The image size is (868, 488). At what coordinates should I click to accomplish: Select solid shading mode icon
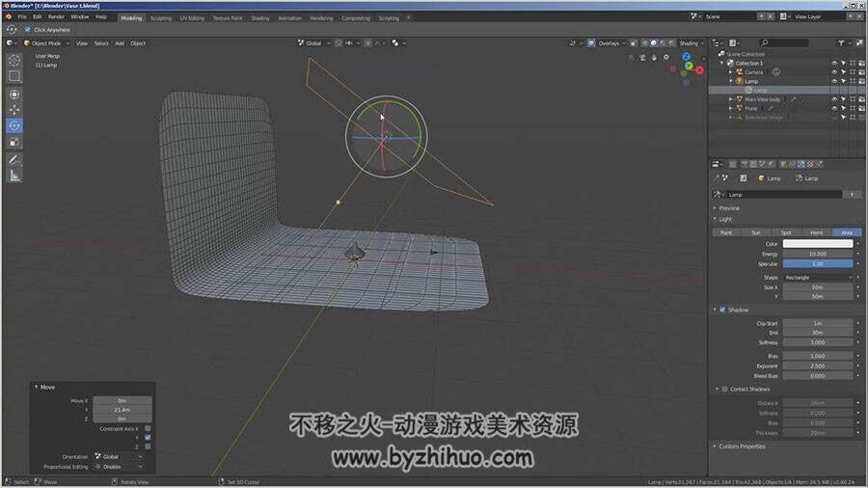click(x=654, y=42)
